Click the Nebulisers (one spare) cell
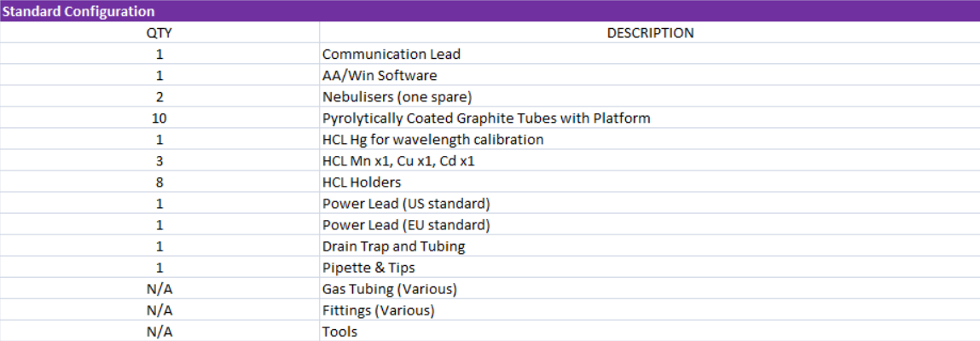980x341 pixels. [397, 97]
